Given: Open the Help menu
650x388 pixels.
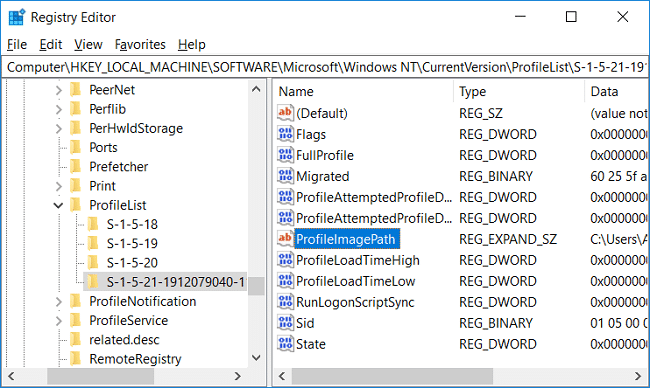Looking at the screenshot, I should point(192,44).
